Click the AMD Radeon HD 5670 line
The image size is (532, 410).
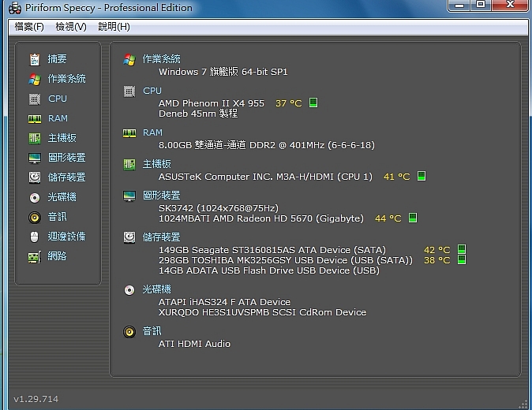pyautogui.click(x=261, y=218)
